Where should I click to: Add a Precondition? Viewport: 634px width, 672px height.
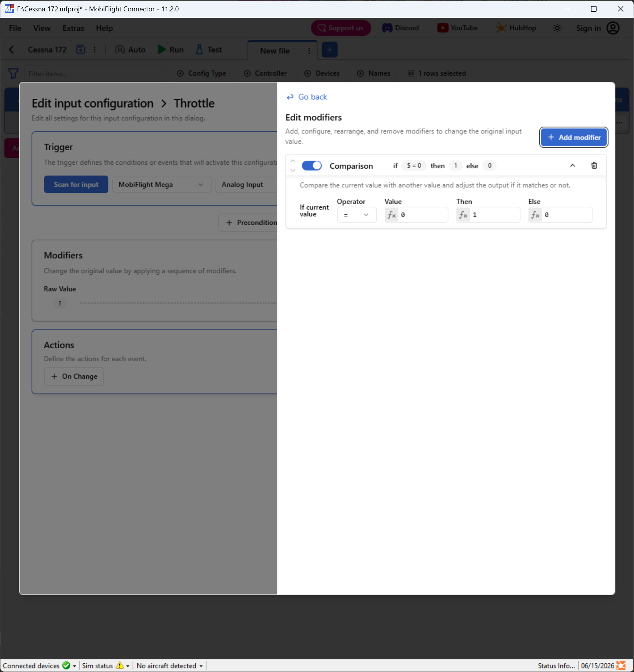248,223
